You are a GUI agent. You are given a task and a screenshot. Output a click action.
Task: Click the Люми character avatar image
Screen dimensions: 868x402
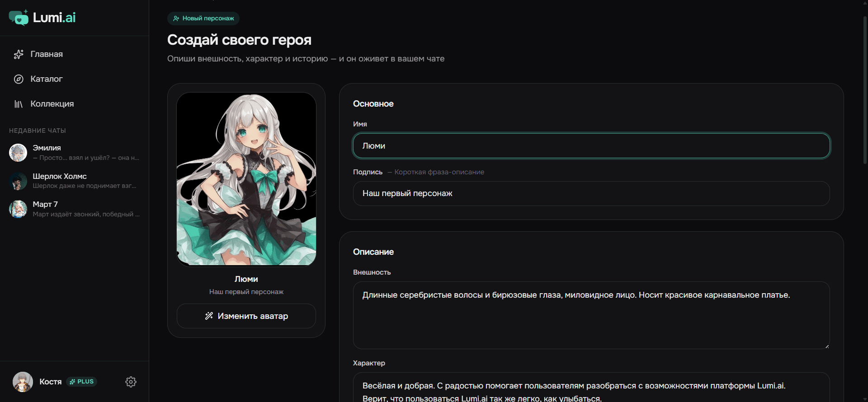246,179
